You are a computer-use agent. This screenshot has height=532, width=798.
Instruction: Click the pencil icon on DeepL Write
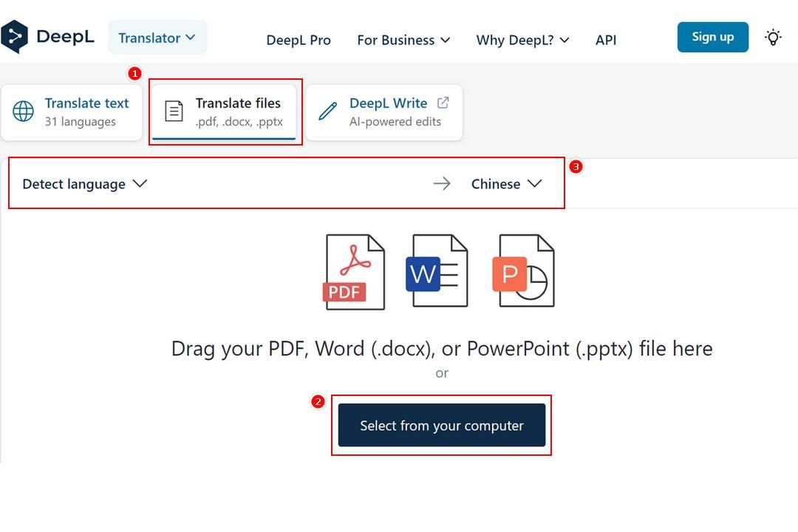click(327, 111)
